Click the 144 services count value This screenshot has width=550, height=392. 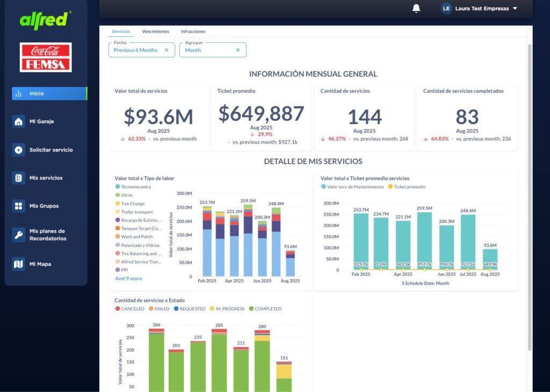365,117
